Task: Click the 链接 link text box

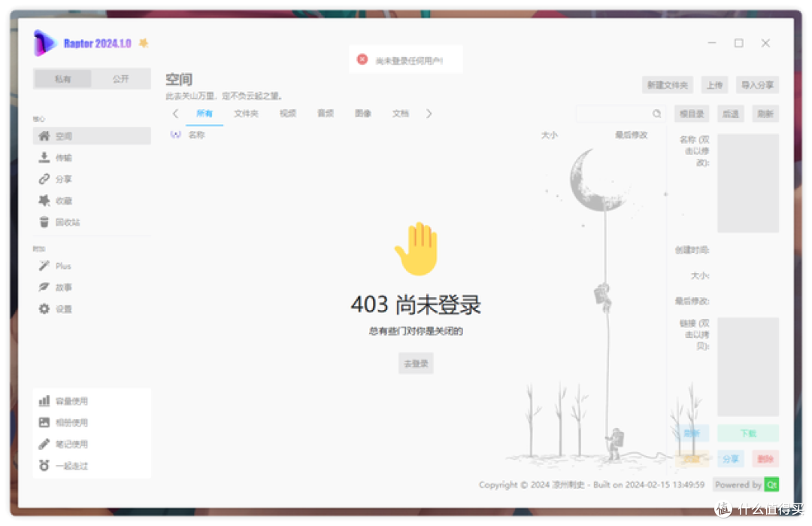Action: point(748,367)
